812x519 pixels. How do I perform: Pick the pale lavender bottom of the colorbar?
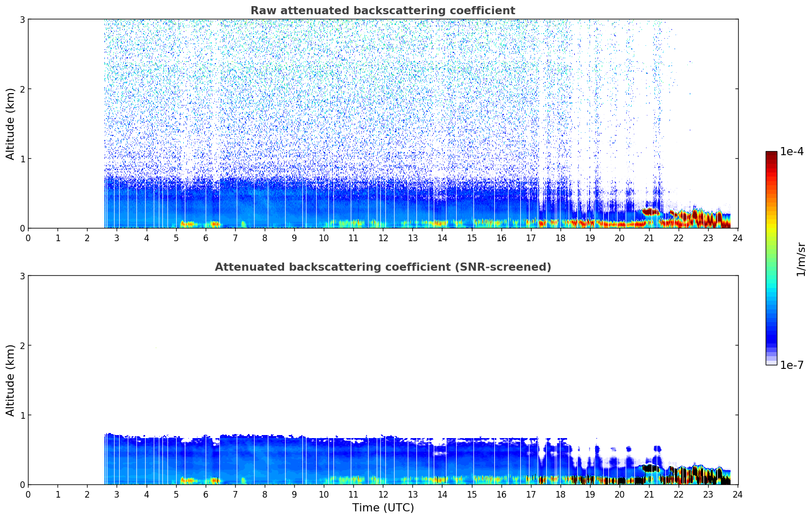(x=771, y=362)
